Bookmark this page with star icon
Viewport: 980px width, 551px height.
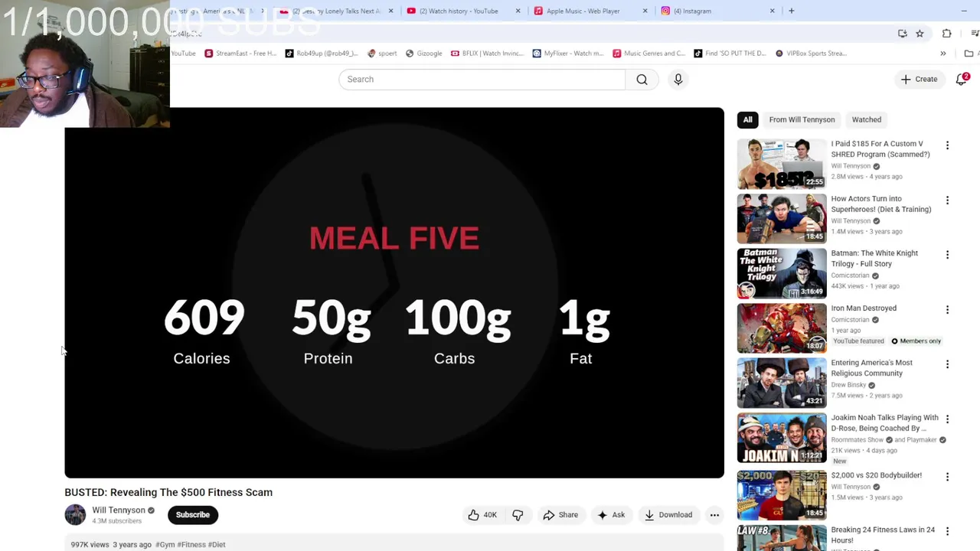920,34
